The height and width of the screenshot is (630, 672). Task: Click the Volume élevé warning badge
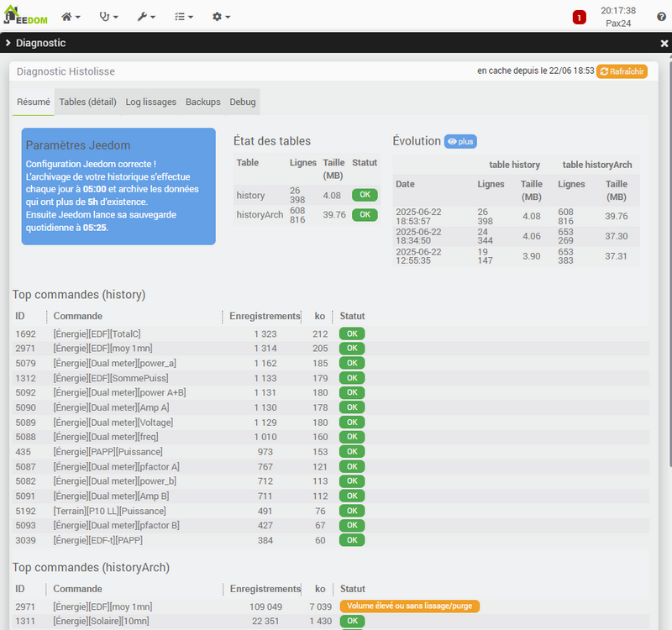[x=409, y=606]
